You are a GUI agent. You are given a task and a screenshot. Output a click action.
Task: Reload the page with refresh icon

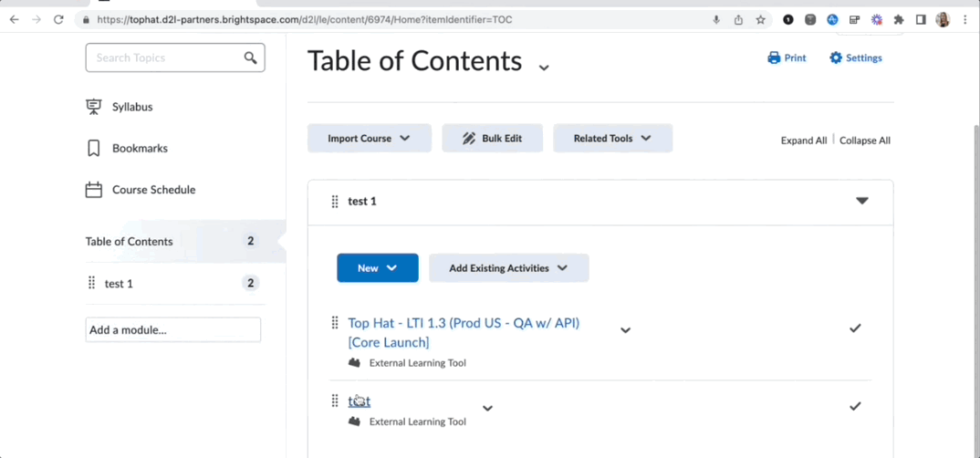point(58,19)
